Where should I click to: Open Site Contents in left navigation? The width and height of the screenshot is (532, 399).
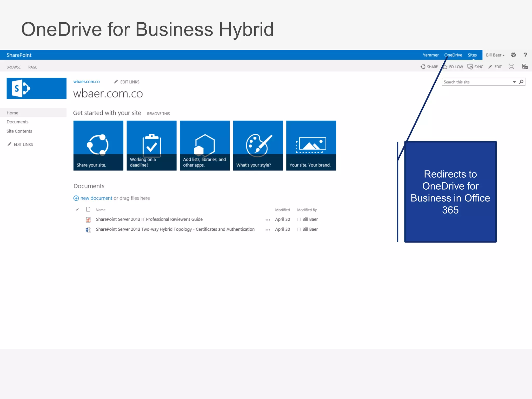19,131
